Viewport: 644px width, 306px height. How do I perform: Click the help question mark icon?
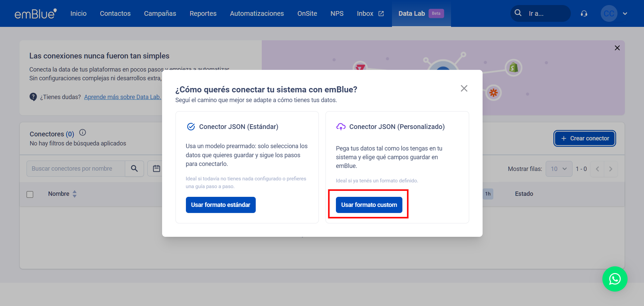(33, 97)
